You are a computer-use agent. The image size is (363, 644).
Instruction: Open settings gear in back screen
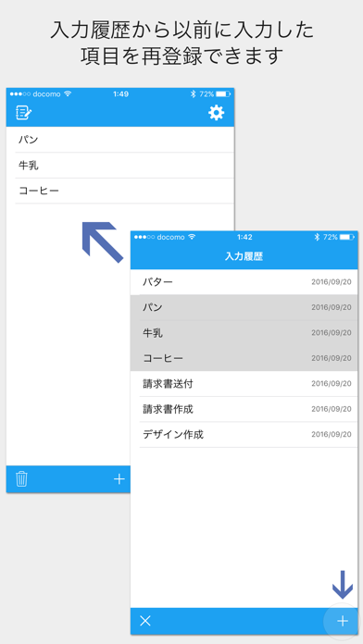tap(217, 113)
